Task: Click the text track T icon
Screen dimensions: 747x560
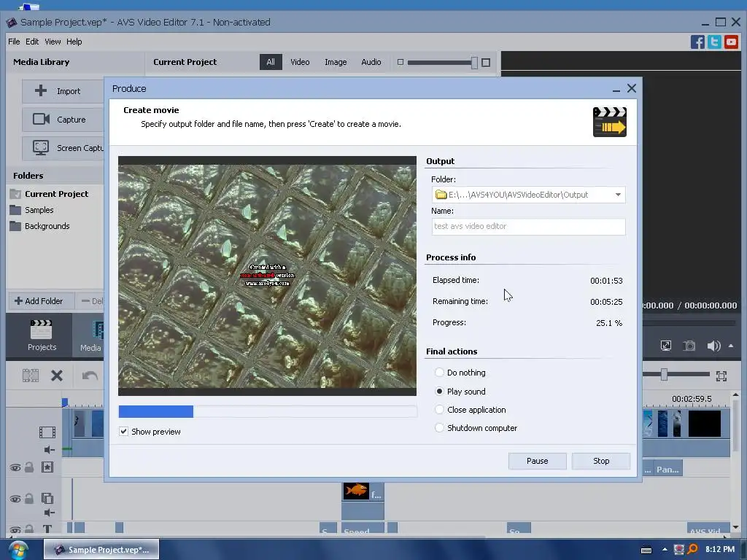Action: [x=47, y=529]
